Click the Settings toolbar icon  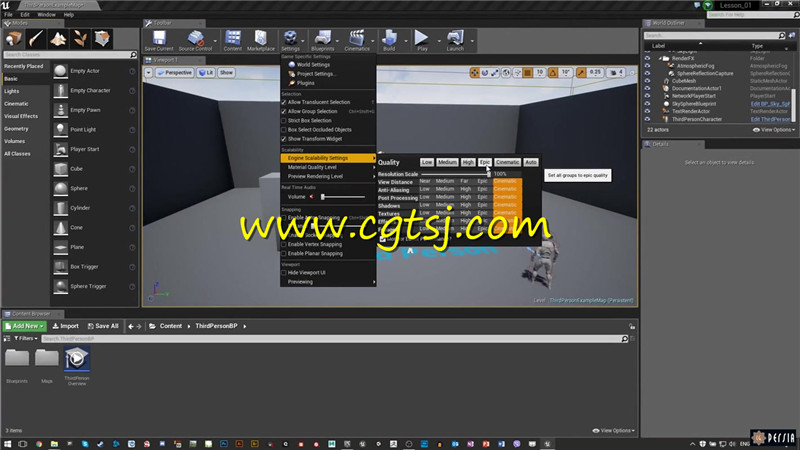pyautogui.click(x=290, y=40)
